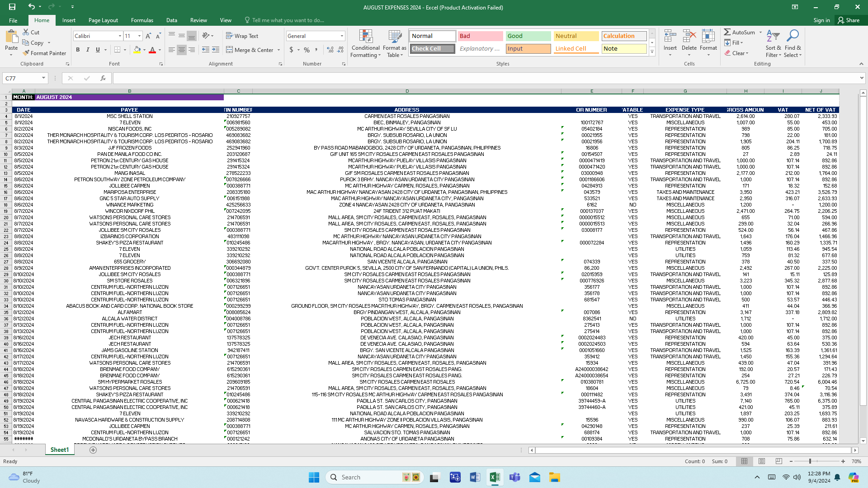Image resolution: width=868 pixels, height=488 pixels.
Task: Click inside the formula bar
Action: click(x=486, y=78)
